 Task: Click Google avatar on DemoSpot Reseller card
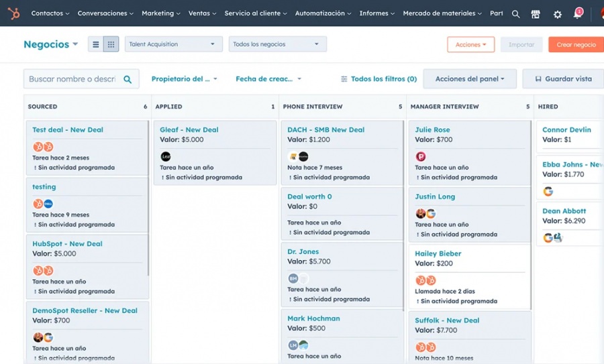point(48,337)
